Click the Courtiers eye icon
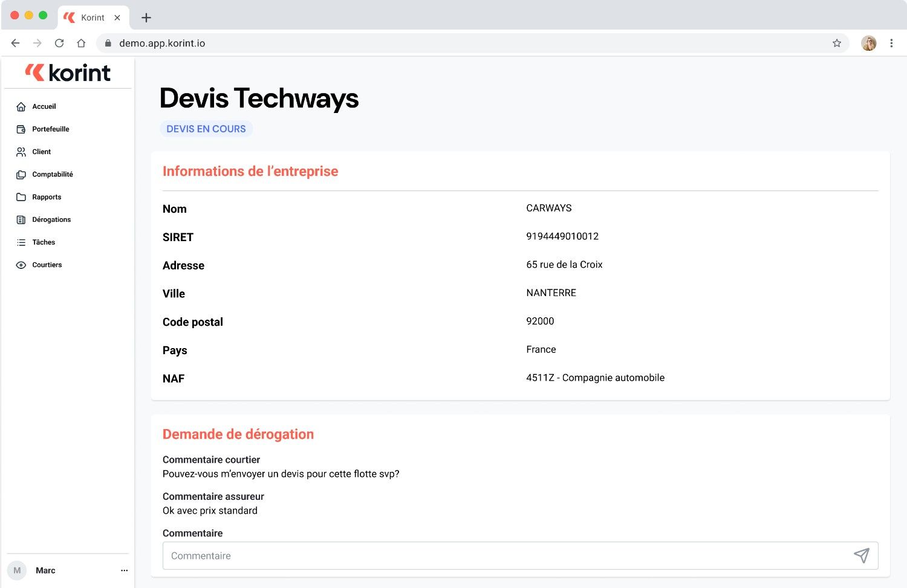The height and width of the screenshot is (588, 907). 21,265
